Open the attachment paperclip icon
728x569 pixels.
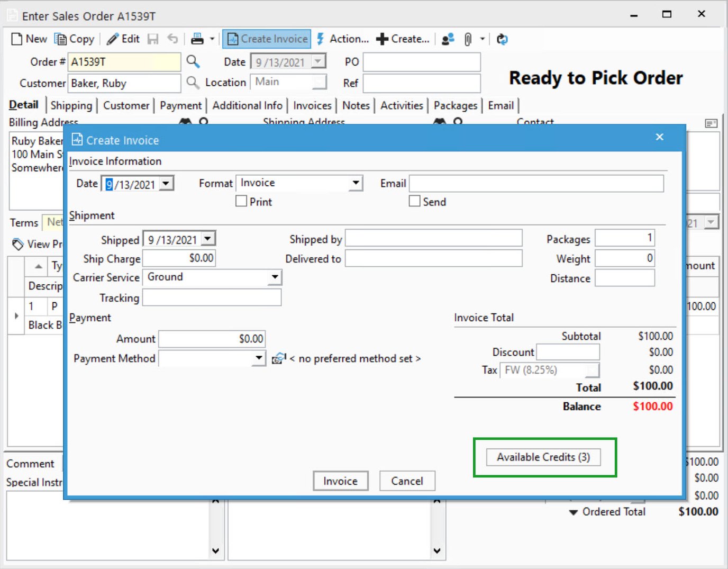click(x=468, y=39)
